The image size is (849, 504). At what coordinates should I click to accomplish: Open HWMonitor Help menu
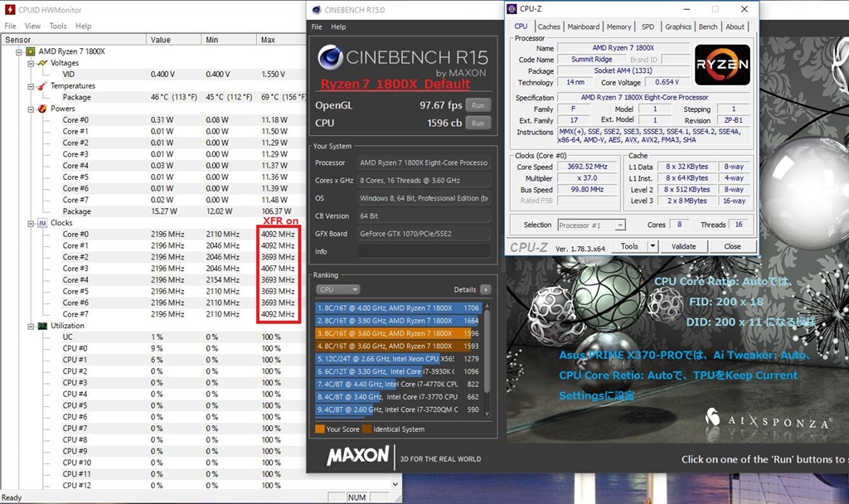(x=84, y=26)
